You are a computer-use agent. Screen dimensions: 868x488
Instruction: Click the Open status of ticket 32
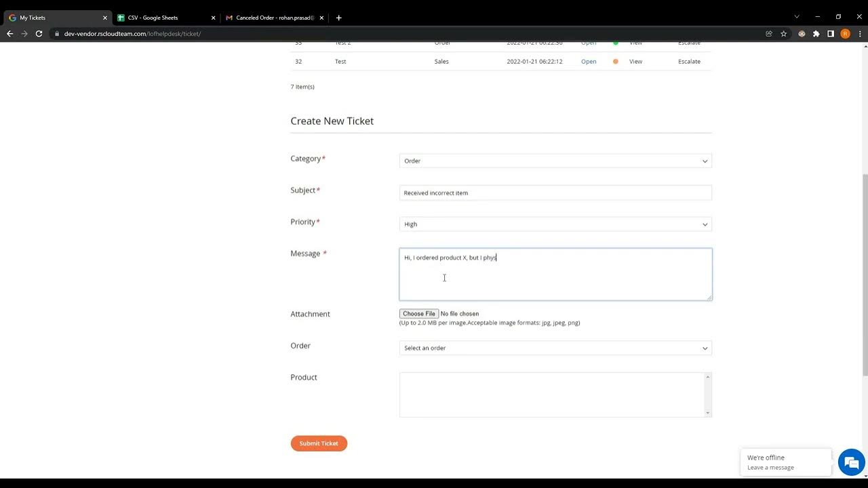pos(589,62)
